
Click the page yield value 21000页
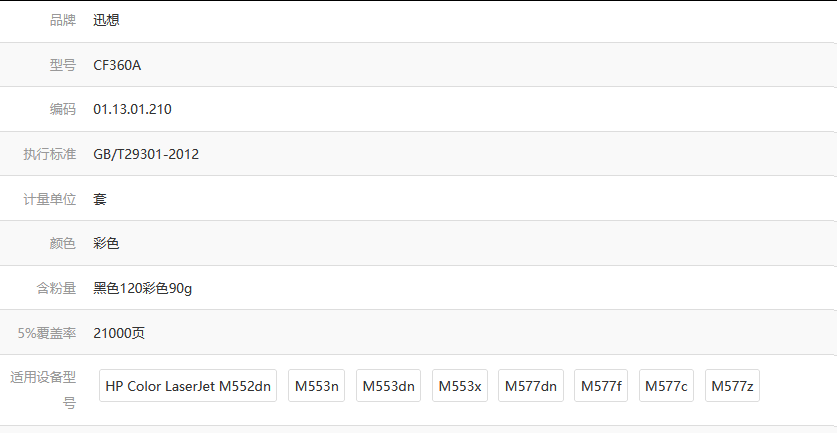(119, 333)
